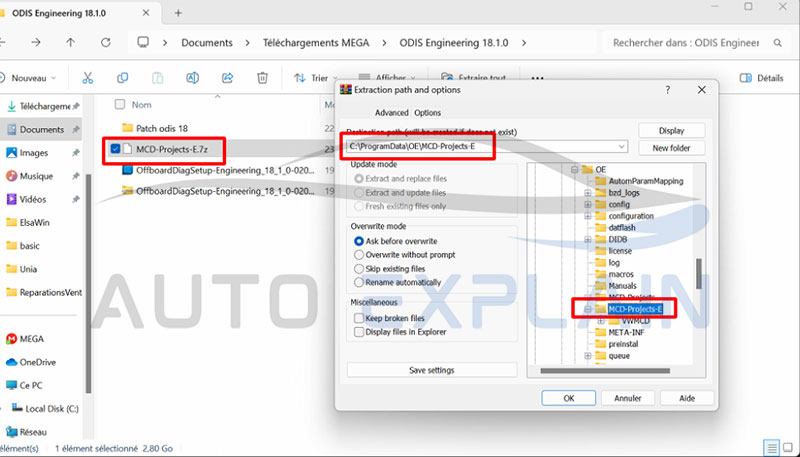
Task: Open MEGA in the Explorer sidebar
Action: [x=24, y=339]
